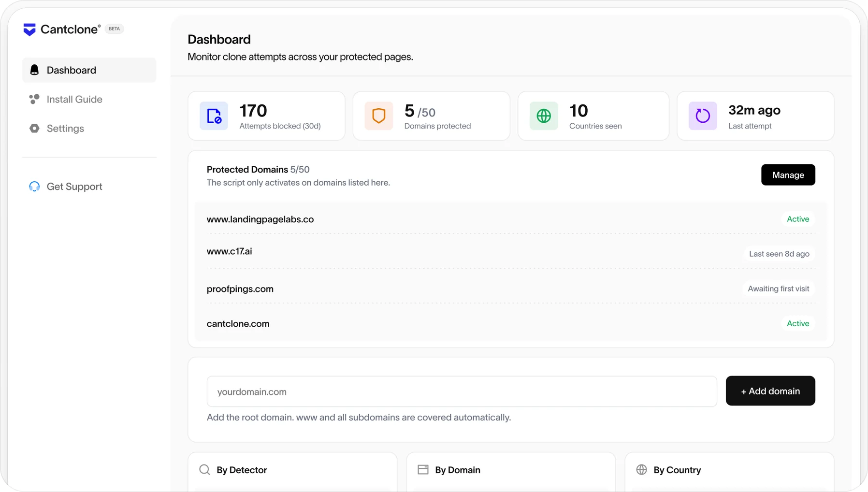Click the orange Domains protected shield icon
The image size is (868, 492).
point(379,116)
